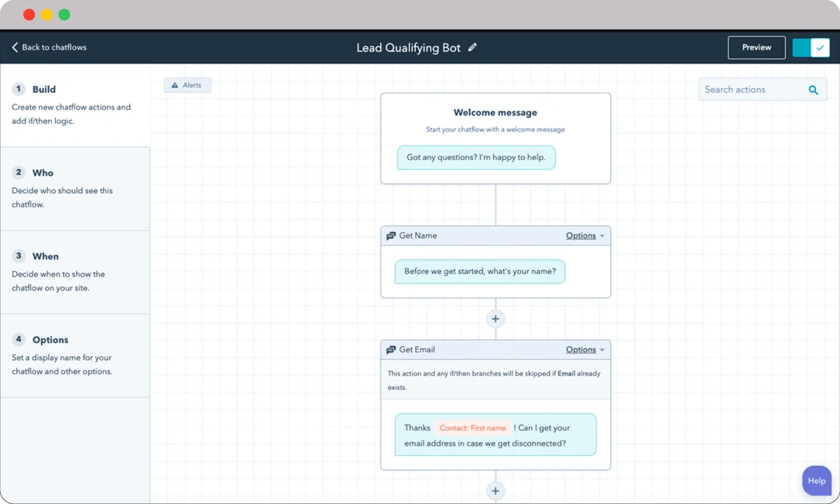Image resolution: width=840 pixels, height=504 pixels.
Task: Add action below Get Email with plus
Action: pyautogui.click(x=495, y=491)
